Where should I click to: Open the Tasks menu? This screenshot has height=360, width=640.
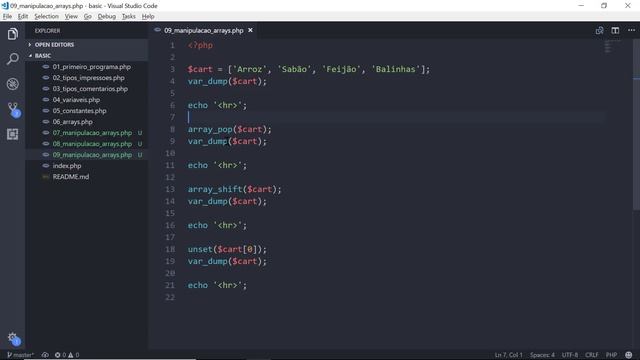click(129, 16)
